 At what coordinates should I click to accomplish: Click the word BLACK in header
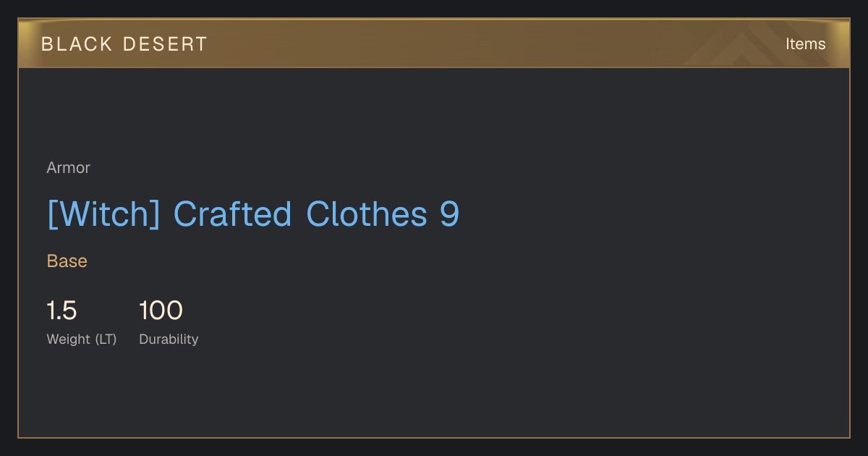point(77,44)
